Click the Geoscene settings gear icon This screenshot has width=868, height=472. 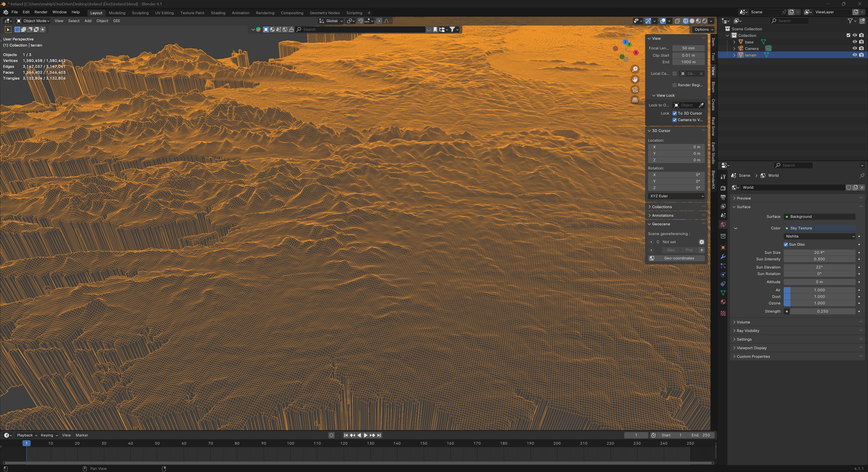(x=702, y=242)
